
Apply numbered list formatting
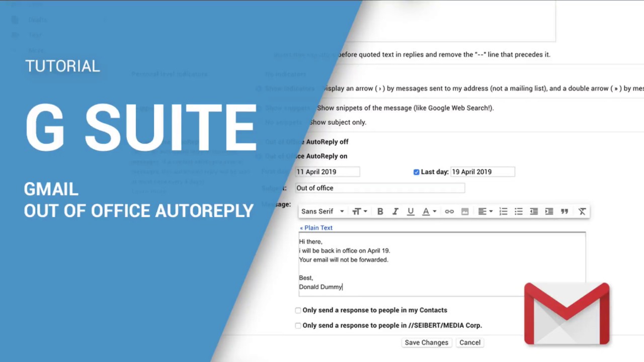click(503, 212)
